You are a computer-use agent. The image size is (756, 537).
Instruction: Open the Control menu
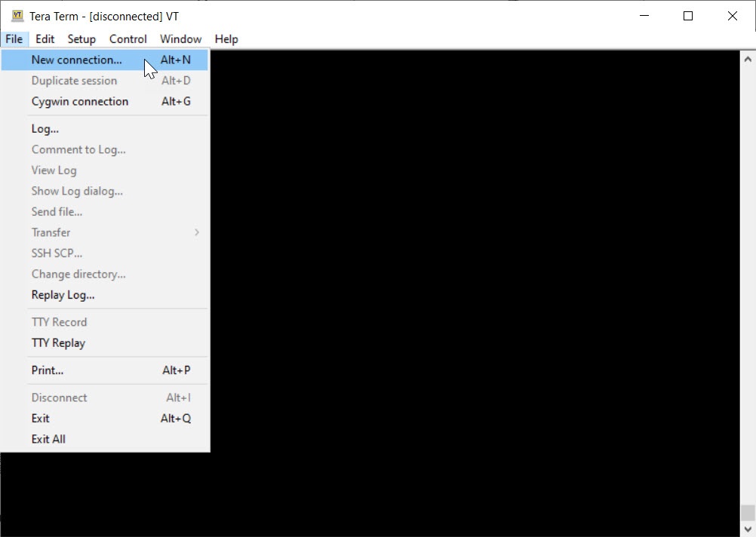click(128, 39)
